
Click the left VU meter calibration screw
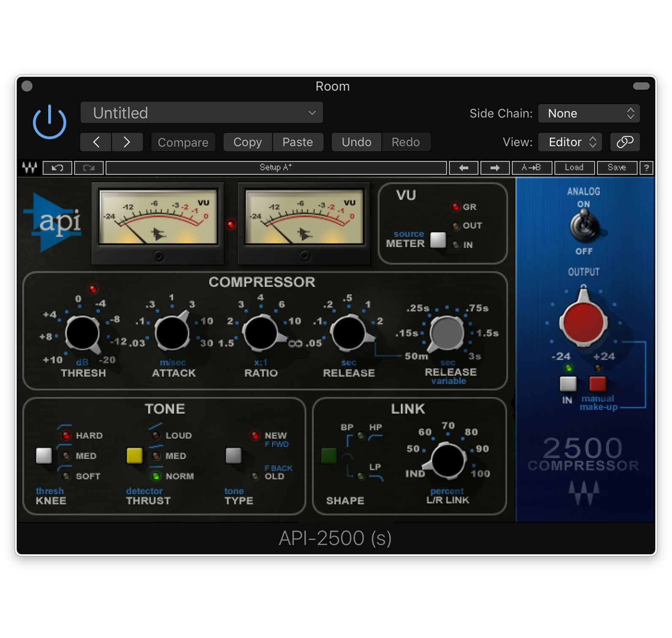(158, 256)
